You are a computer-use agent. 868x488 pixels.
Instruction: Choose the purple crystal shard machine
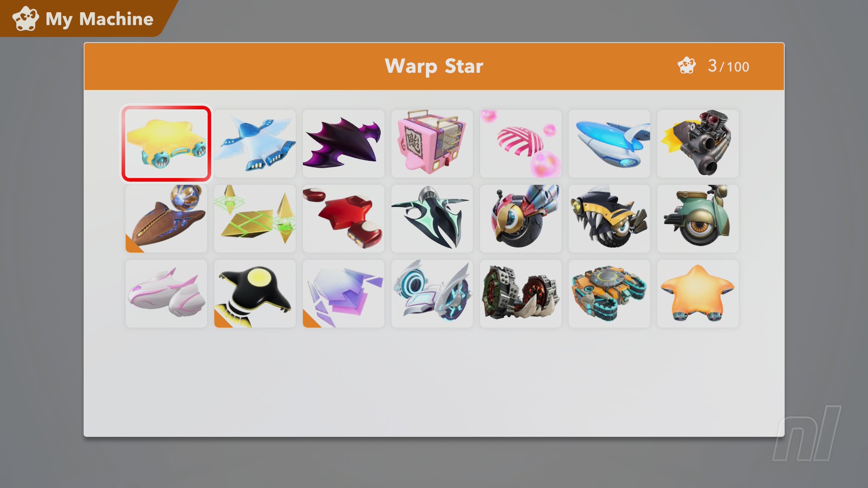pos(343,294)
